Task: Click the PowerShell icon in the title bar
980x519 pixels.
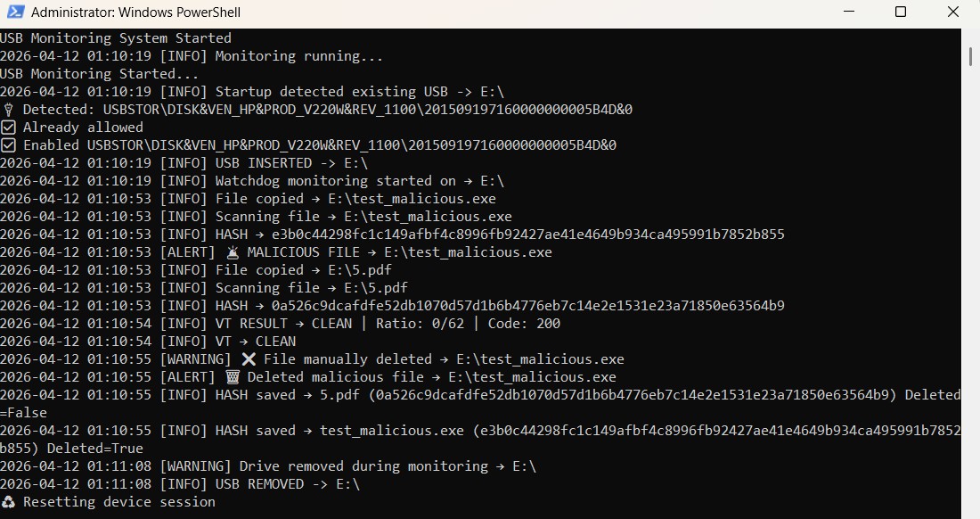Action: (12, 12)
